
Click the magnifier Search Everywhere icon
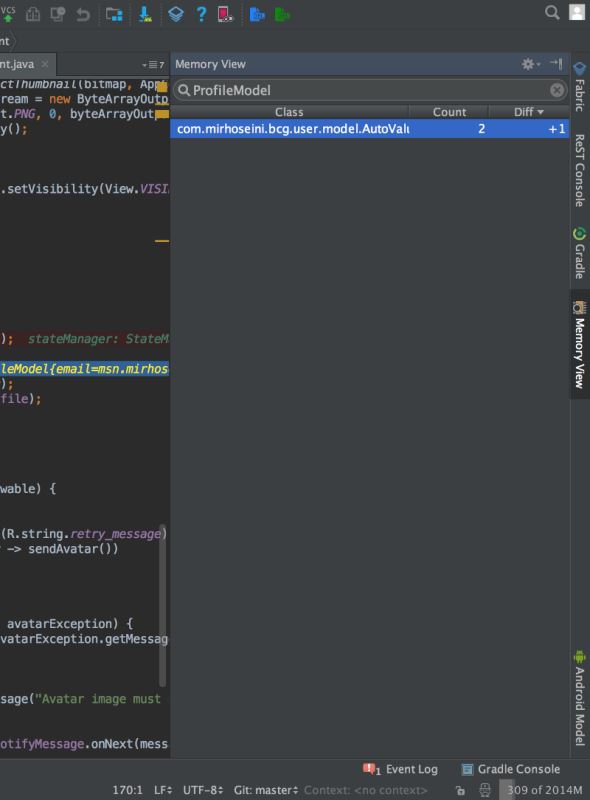point(552,12)
